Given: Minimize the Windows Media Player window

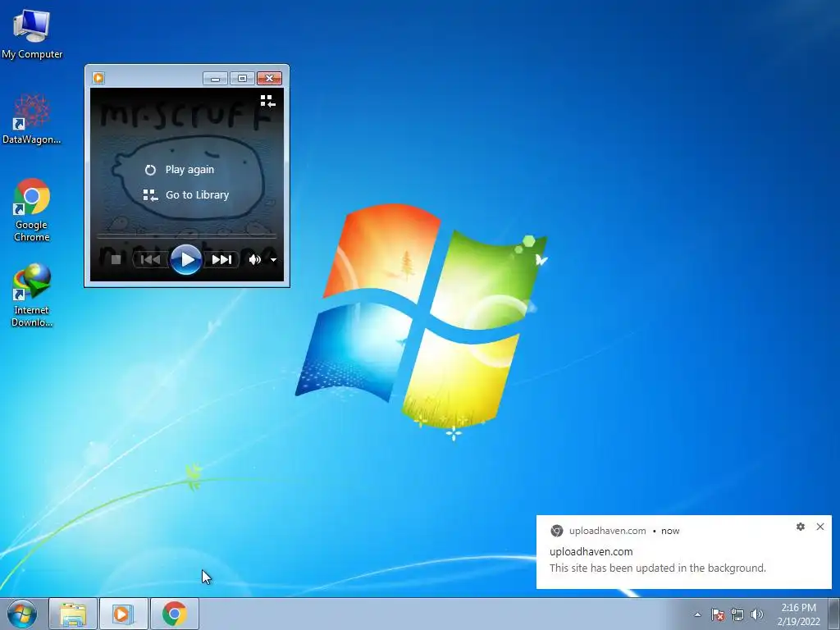Looking at the screenshot, I should tap(216, 79).
